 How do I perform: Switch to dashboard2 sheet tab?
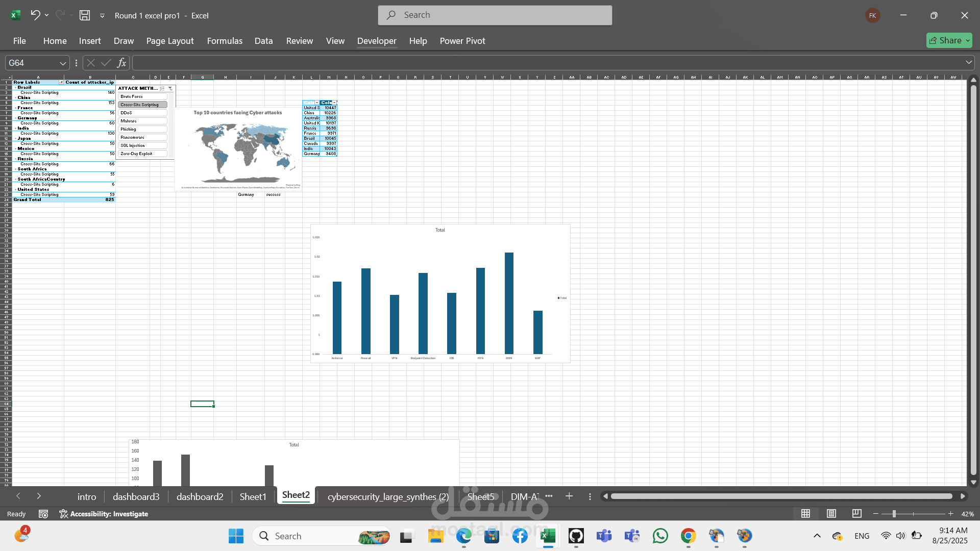click(x=200, y=496)
